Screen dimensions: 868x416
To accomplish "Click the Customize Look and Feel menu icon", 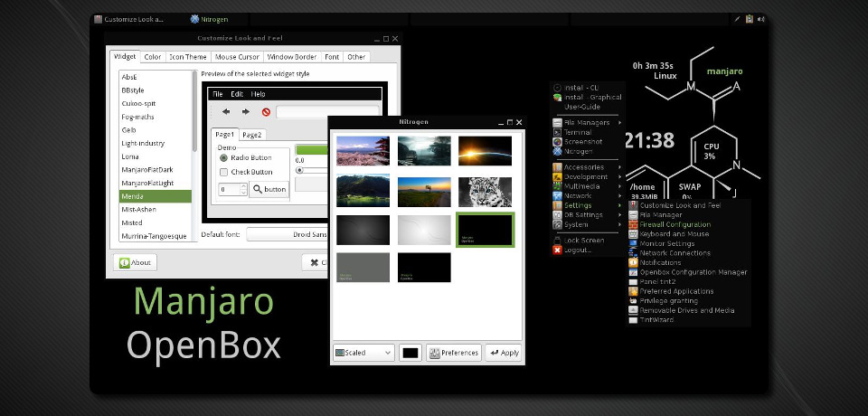I will click(x=633, y=205).
